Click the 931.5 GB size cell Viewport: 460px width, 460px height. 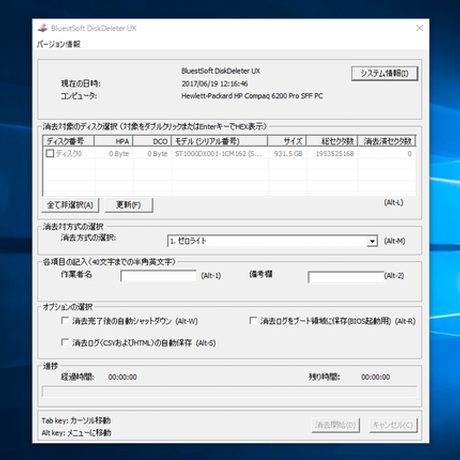(288, 154)
